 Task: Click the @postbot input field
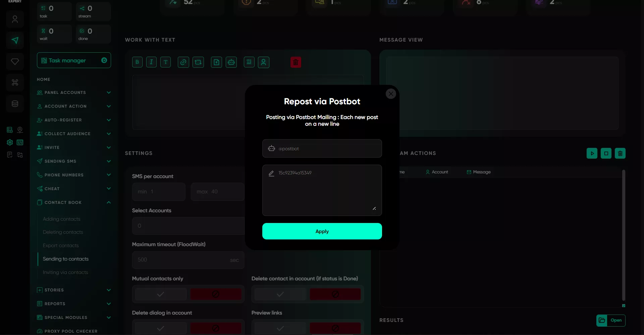pyautogui.click(x=322, y=149)
